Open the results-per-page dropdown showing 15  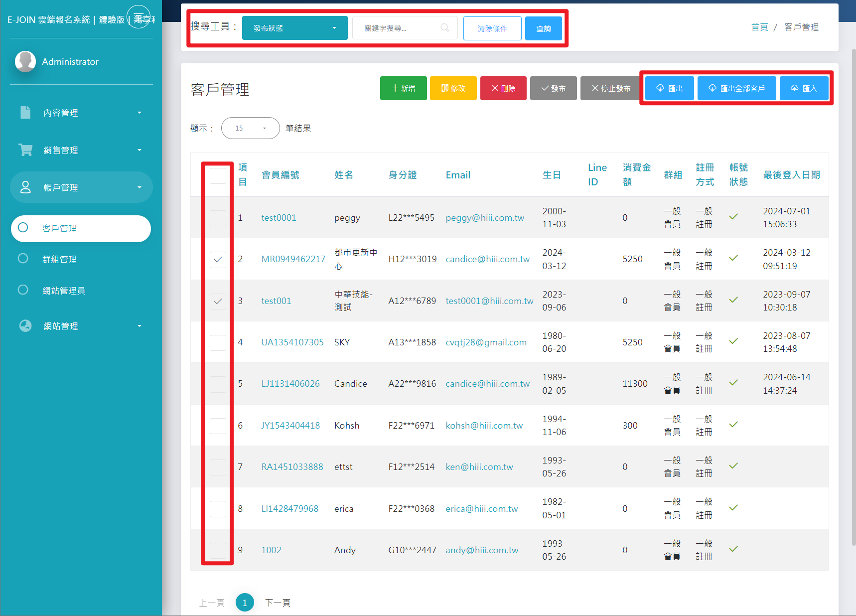[250, 128]
